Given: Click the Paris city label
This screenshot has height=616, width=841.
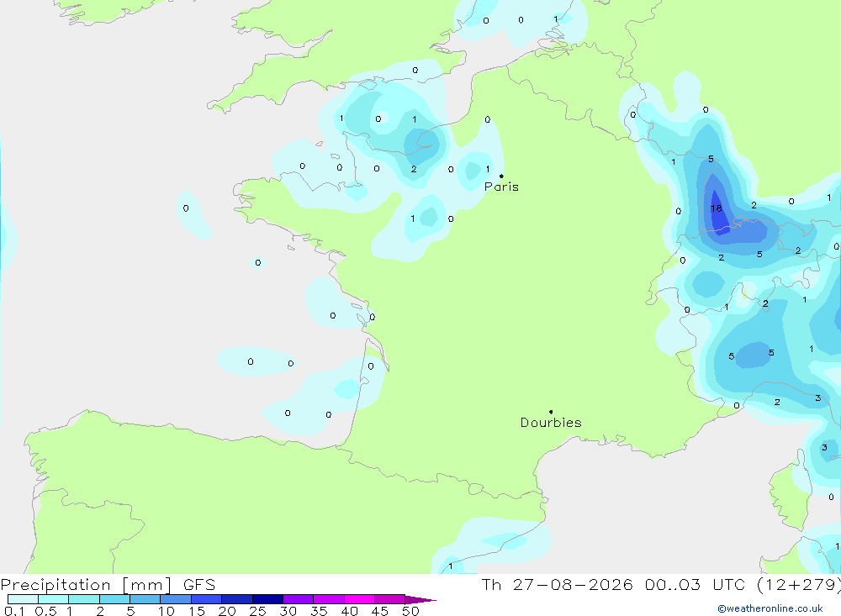Looking at the screenshot, I should click(501, 187).
